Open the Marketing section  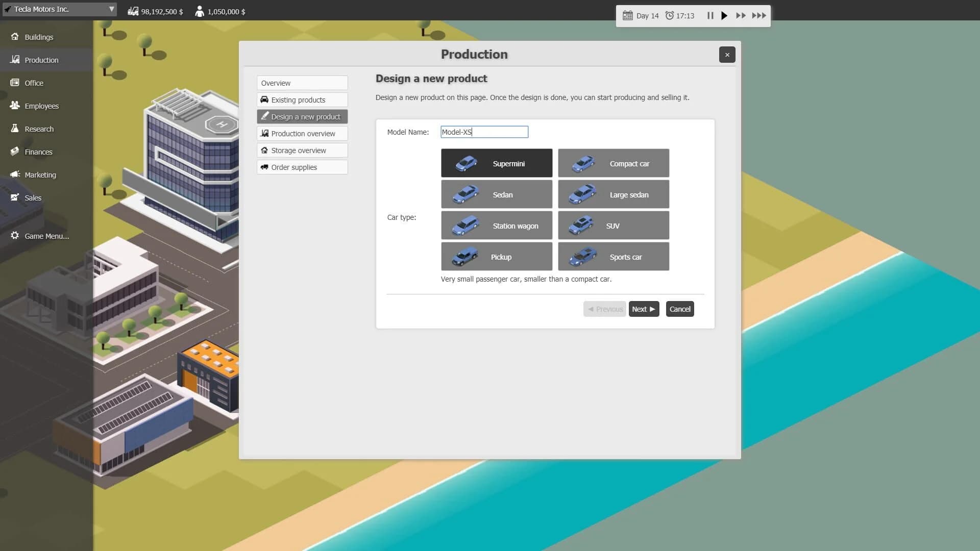point(40,174)
